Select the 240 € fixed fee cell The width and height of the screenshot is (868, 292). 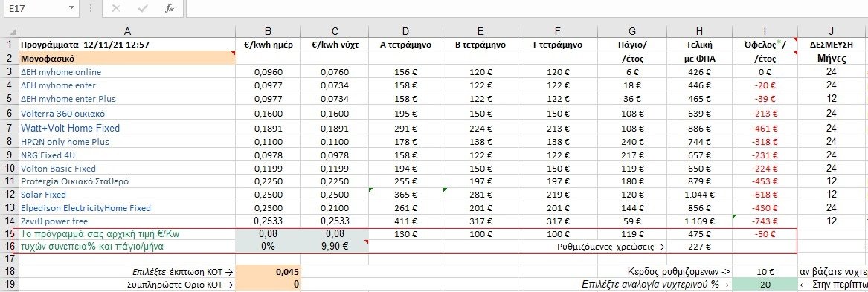click(x=631, y=142)
